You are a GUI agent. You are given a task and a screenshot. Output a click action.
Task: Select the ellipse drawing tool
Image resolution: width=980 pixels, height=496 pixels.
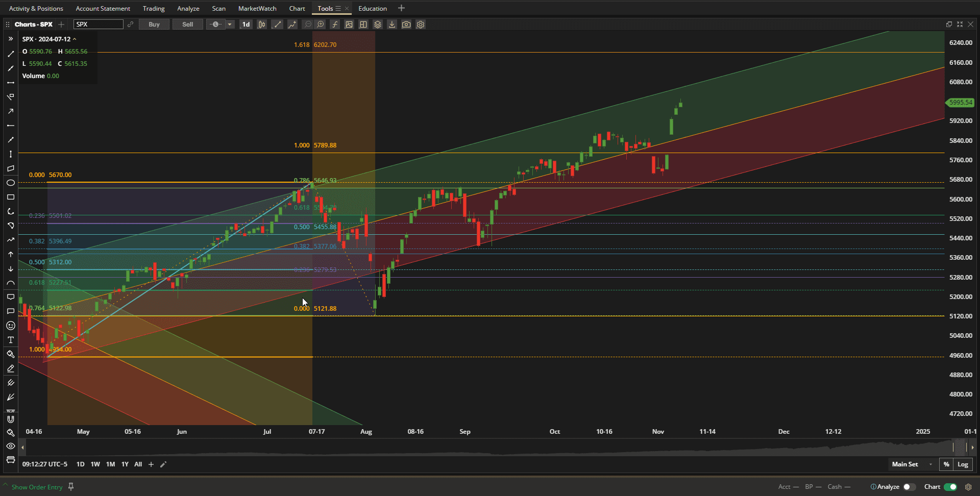(10, 182)
